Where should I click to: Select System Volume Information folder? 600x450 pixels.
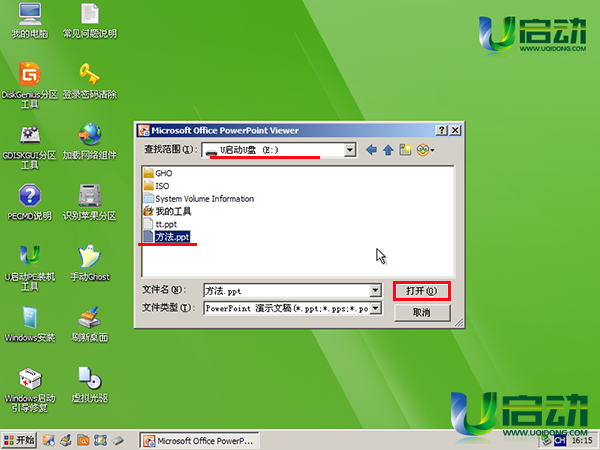coord(199,199)
